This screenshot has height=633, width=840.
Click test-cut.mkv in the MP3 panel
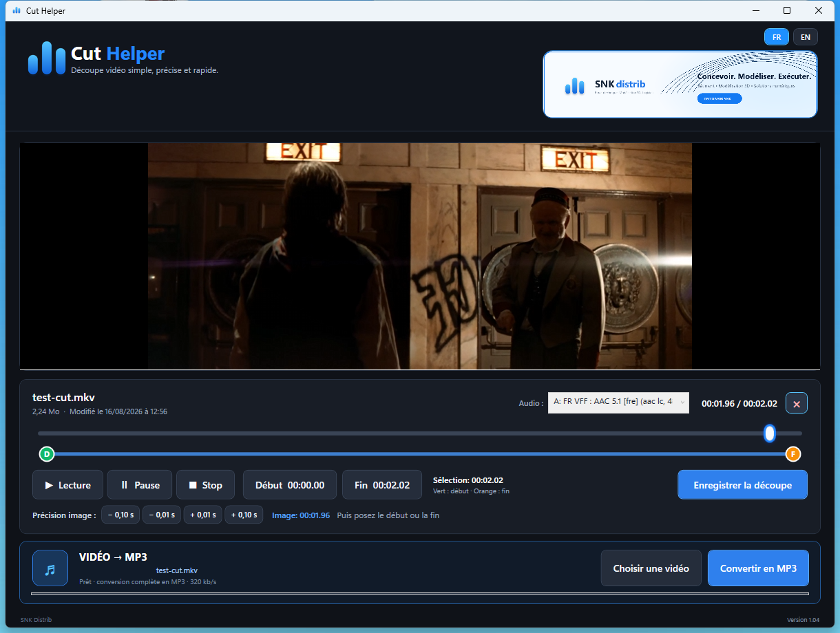(177, 570)
